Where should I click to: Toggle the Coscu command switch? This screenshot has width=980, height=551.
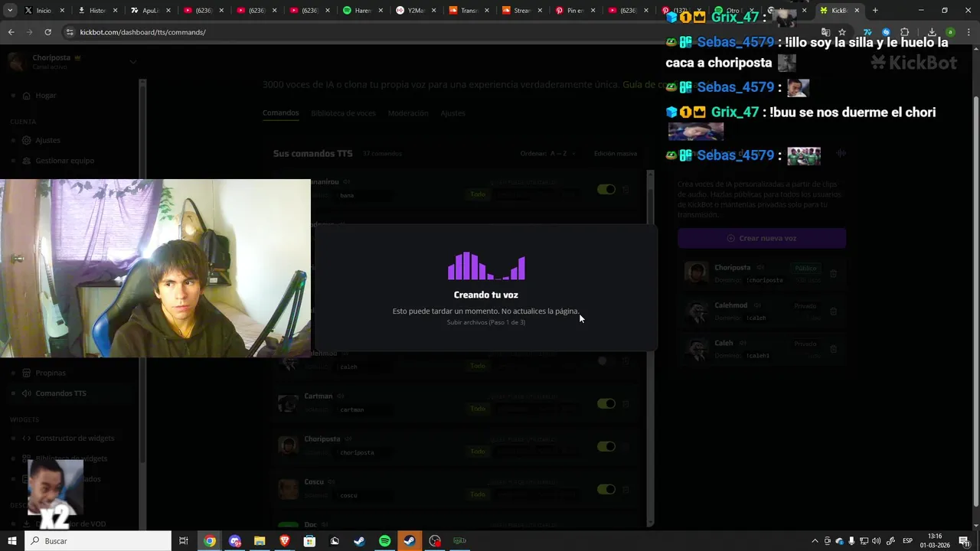point(606,489)
